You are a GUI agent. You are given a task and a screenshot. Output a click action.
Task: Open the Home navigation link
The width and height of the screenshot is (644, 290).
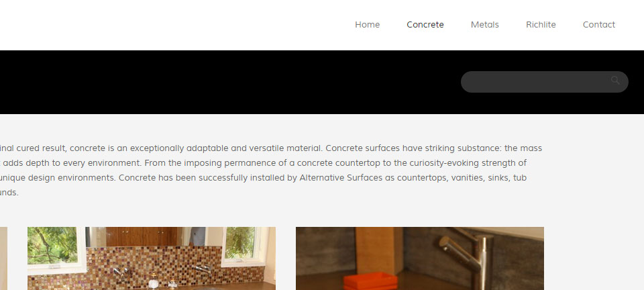367,25
